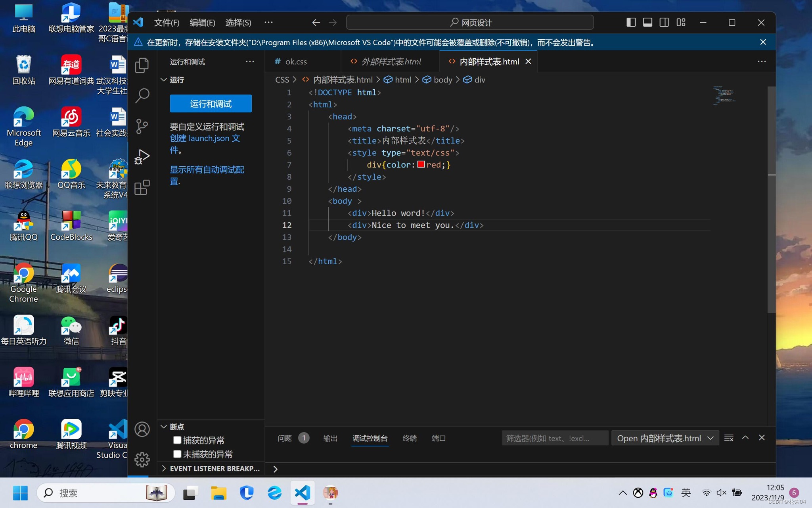Open the Search view icon
Image resolution: width=812 pixels, height=508 pixels.
tap(142, 96)
